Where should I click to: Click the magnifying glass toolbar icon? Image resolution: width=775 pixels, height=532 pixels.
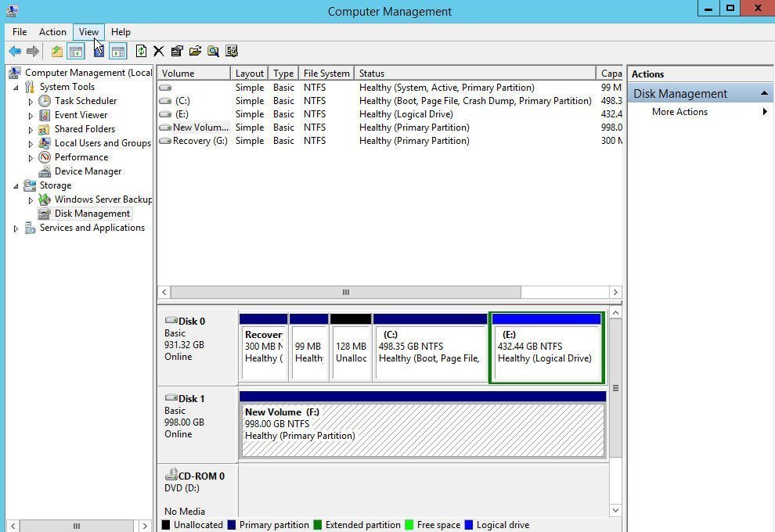point(213,52)
